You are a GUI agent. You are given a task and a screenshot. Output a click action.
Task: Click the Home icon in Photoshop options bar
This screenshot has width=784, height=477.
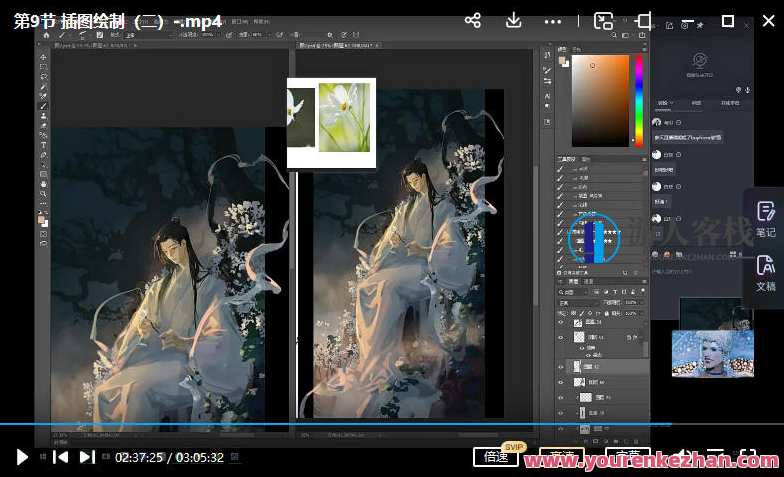click(46, 35)
